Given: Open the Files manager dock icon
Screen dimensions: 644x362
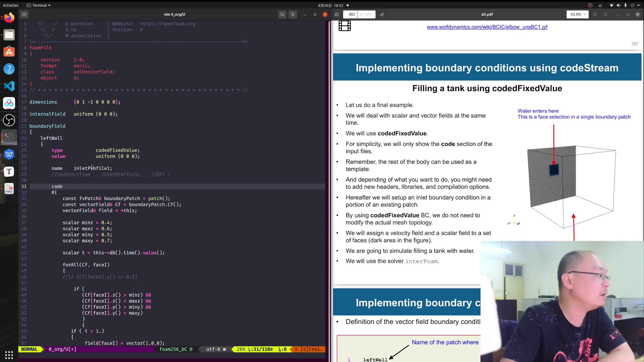Looking at the screenshot, I should (x=9, y=35).
